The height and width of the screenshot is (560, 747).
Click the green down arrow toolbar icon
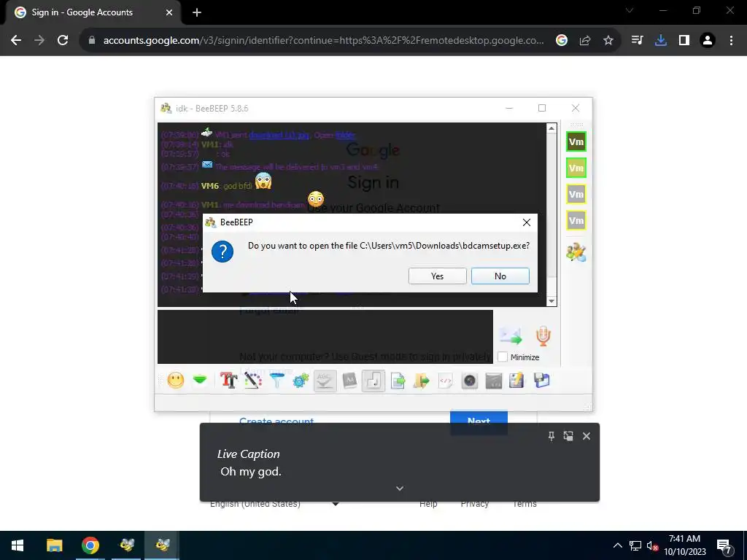pos(200,381)
